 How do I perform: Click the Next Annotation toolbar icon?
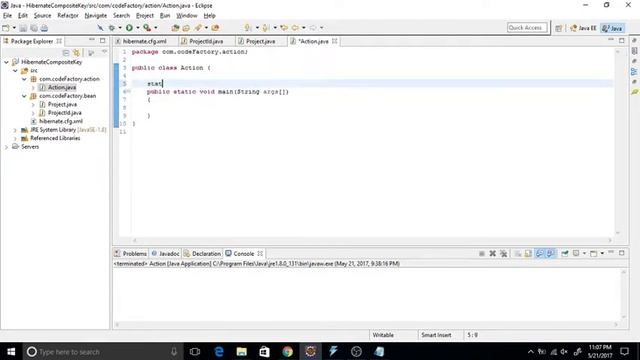click(x=248, y=28)
